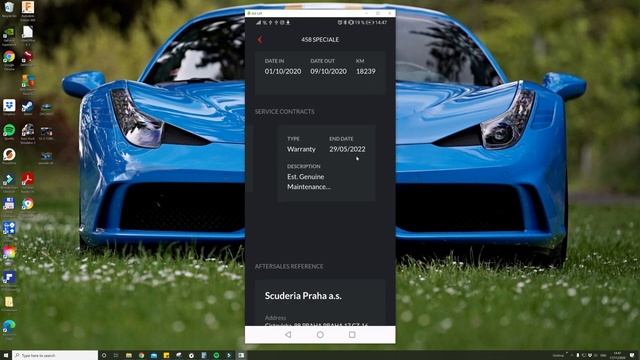Open the Windows Start menu
Image resolution: width=640 pixels, height=360 pixels.
[x=6, y=356]
